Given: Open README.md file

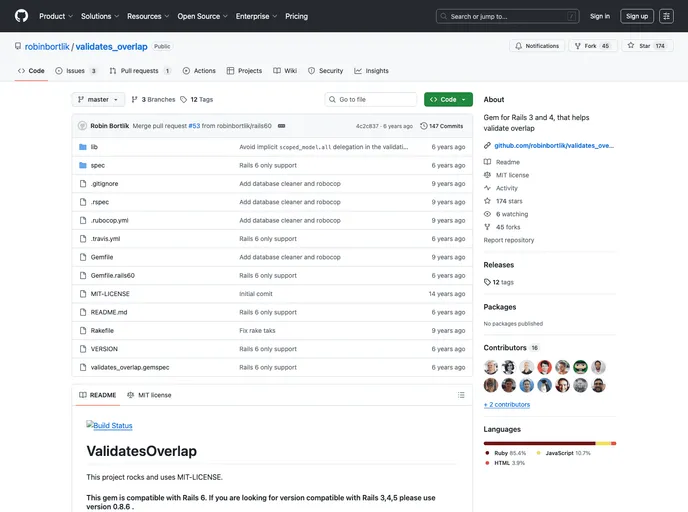Looking at the screenshot, I should 109,312.
